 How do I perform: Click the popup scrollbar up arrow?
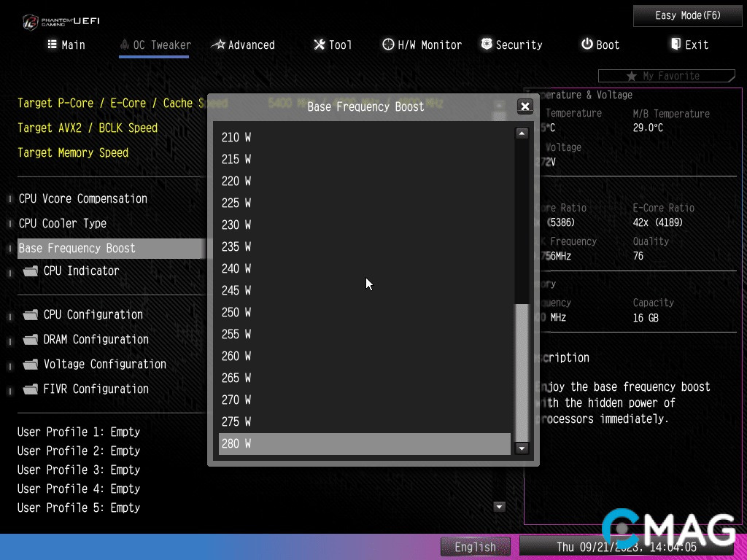coord(522,133)
